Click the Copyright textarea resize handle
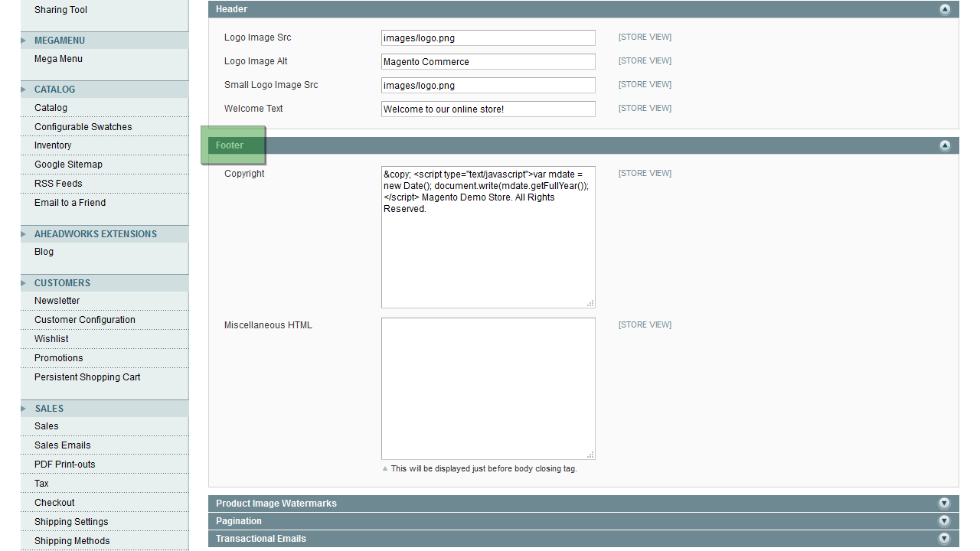 tap(590, 304)
